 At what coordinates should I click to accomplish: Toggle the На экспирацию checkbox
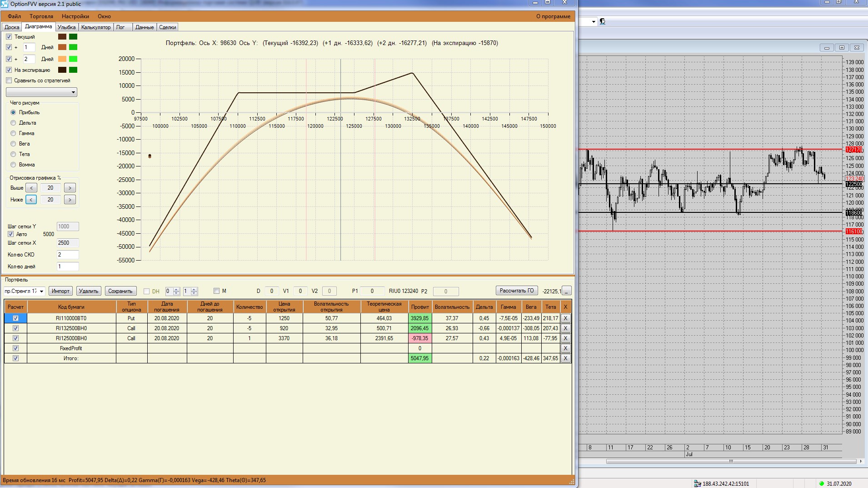(x=9, y=70)
